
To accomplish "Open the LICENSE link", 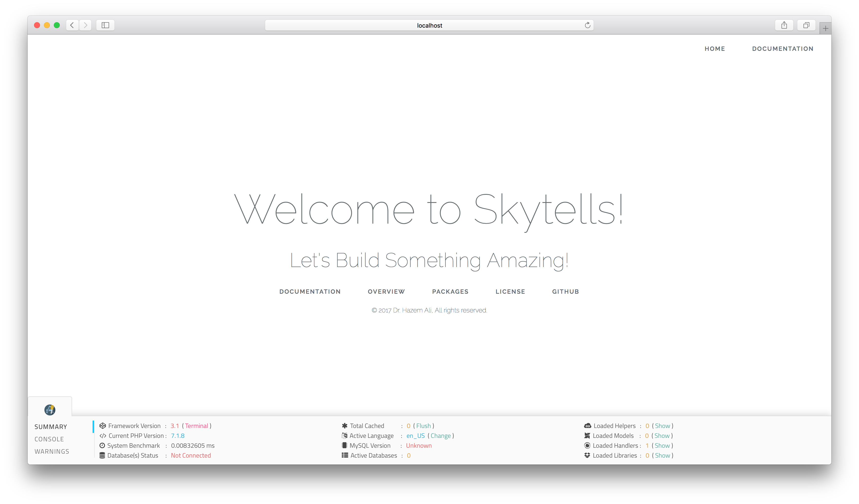I will point(510,292).
